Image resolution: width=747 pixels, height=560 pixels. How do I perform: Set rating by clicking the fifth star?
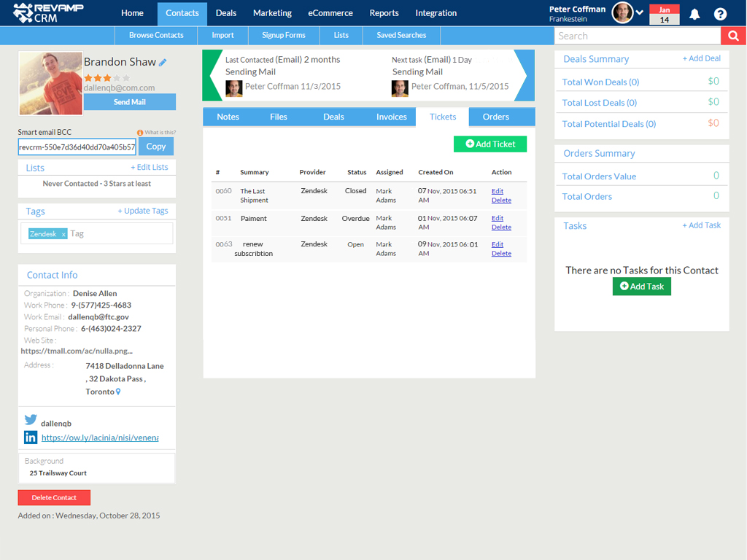(x=126, y=77)
